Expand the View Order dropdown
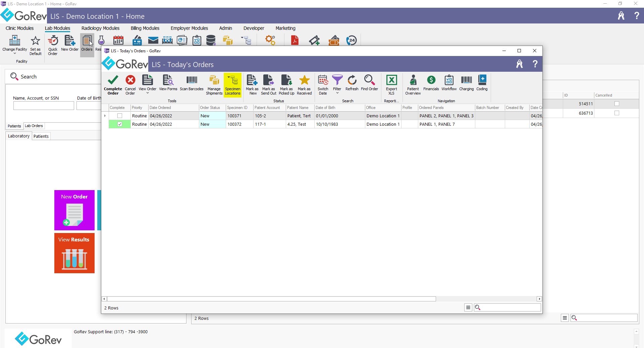Screen dimensions: 644x348 (148, 93)
